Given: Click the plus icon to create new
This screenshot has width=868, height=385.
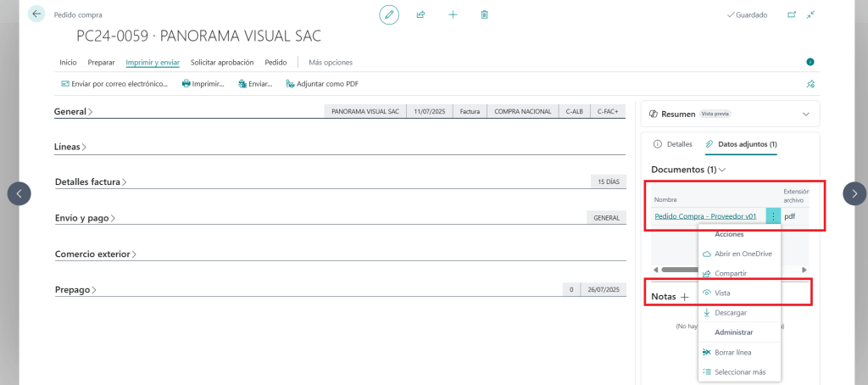Looking at the screenshot, I should tap(453, 14).
